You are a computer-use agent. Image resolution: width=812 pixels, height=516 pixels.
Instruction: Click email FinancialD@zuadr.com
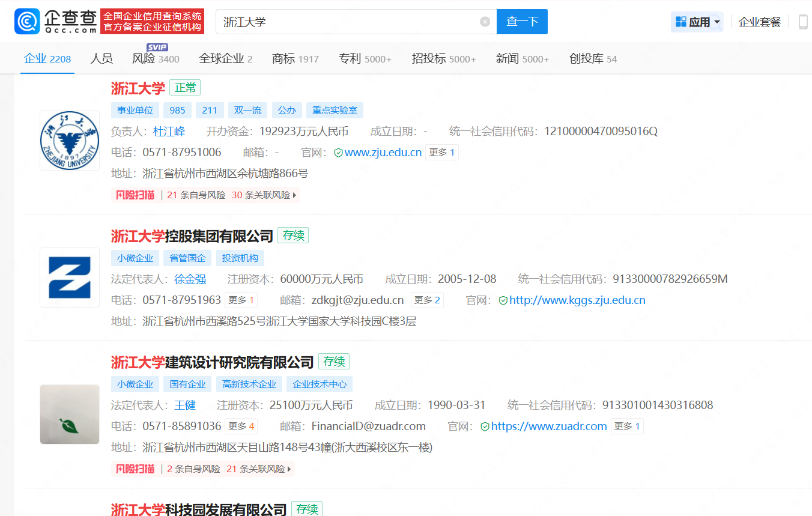368,426
